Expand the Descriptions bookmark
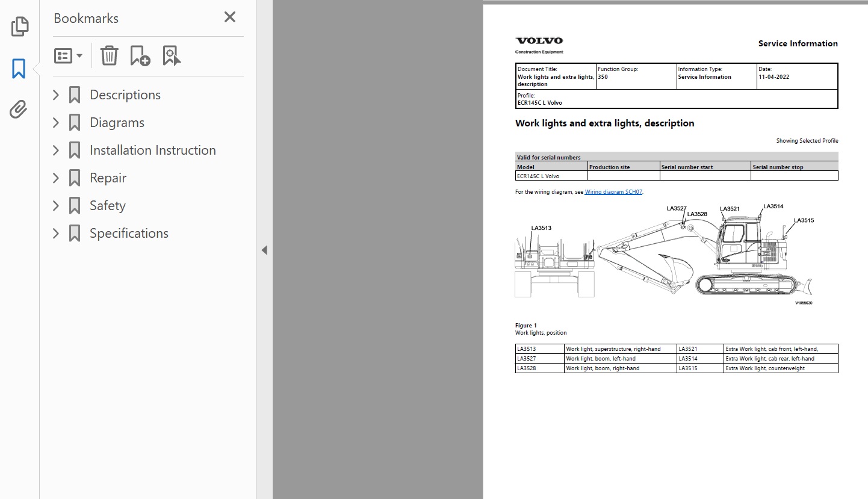The width and height of the screenshot is (868, 499). pyautogui.click(x=56, y=95)
